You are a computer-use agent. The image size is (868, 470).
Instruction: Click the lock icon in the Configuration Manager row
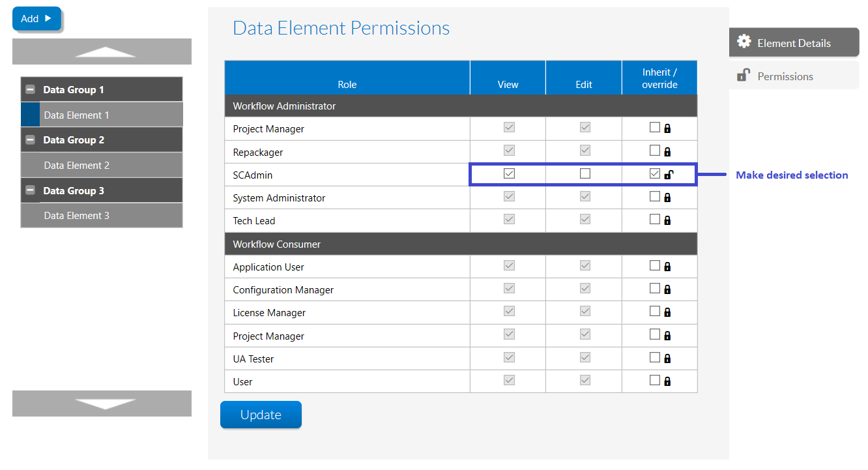[x=667, y=289]
